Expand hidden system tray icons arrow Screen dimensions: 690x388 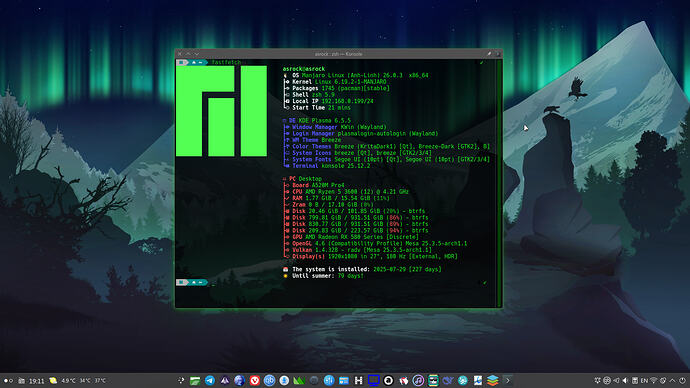(672, 381)
